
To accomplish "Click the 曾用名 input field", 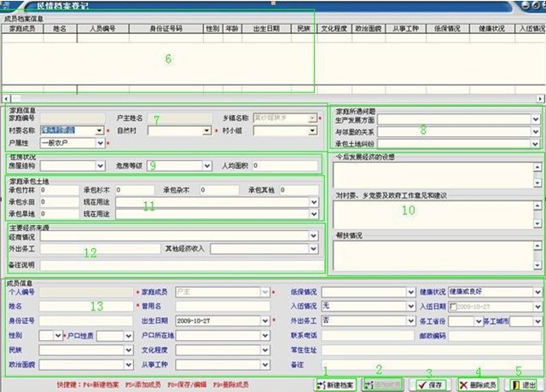I will pos(223,307).
